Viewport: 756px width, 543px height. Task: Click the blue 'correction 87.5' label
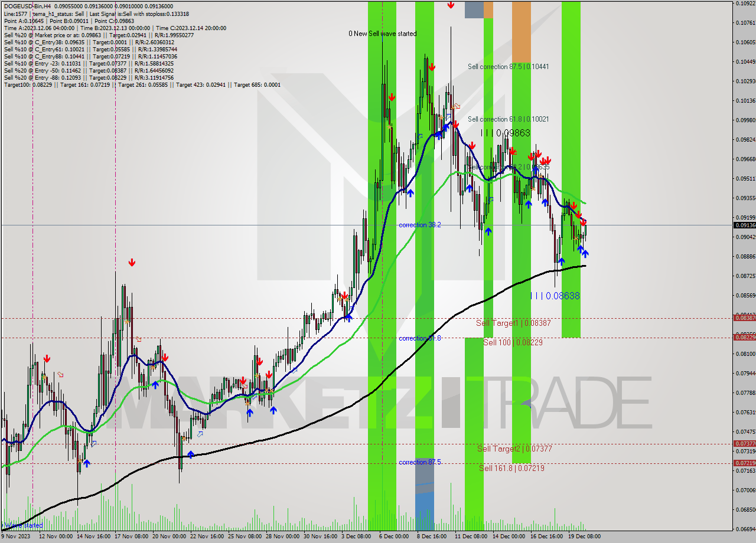click(x=420, y=462)
